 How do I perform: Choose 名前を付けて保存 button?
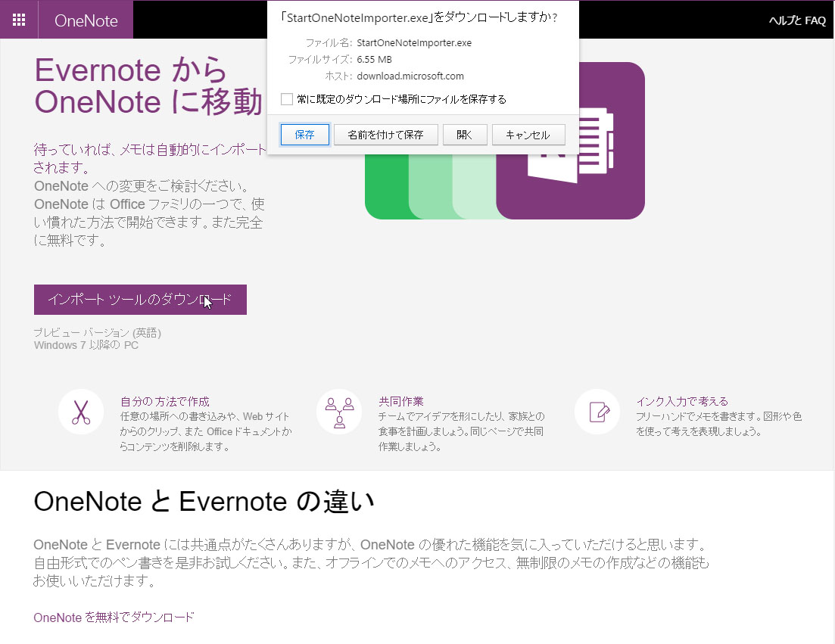click(385, 135)
